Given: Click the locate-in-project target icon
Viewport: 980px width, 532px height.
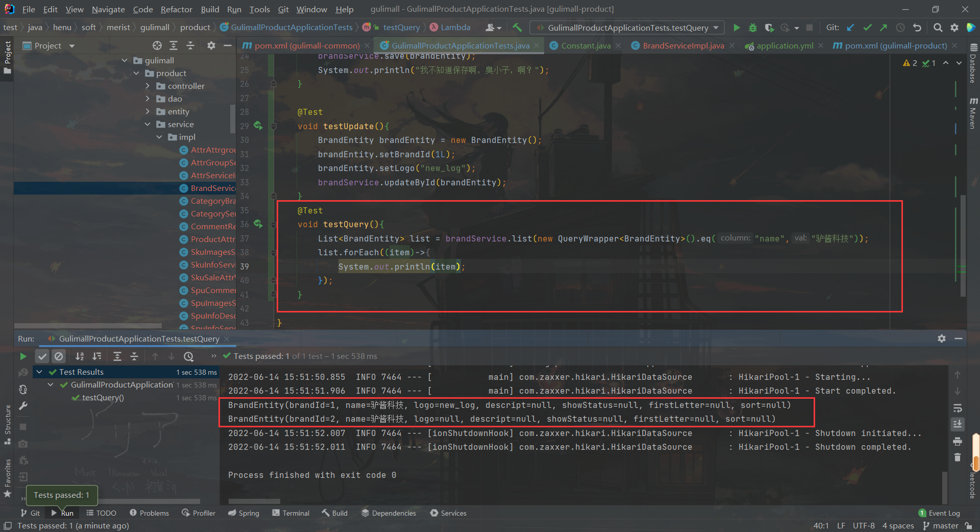Looking at the screenshot, I should coord(157,45).
